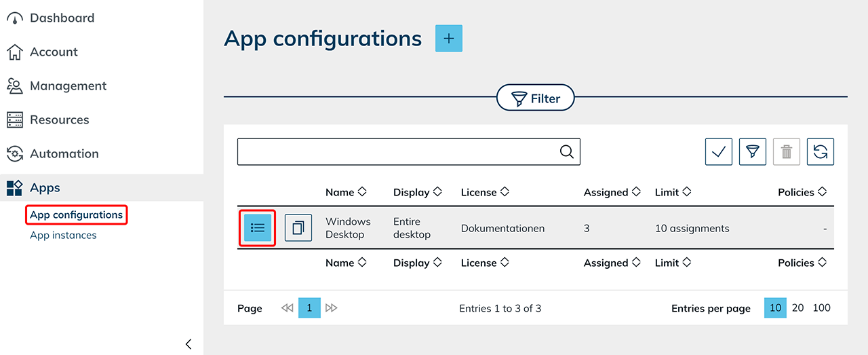Go to App instances

tap(63, 235)
